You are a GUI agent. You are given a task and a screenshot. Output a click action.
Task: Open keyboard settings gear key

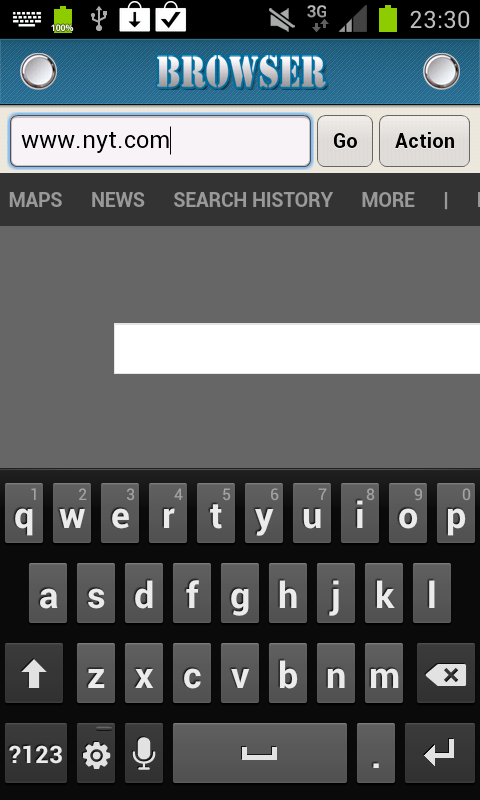pos(96,753)
